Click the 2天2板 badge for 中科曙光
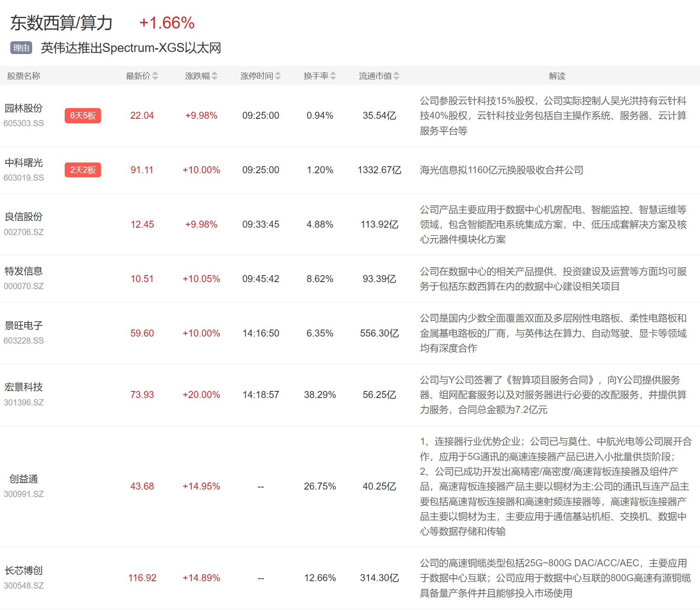Screen dimensions: 700x610 click(83, 170)
